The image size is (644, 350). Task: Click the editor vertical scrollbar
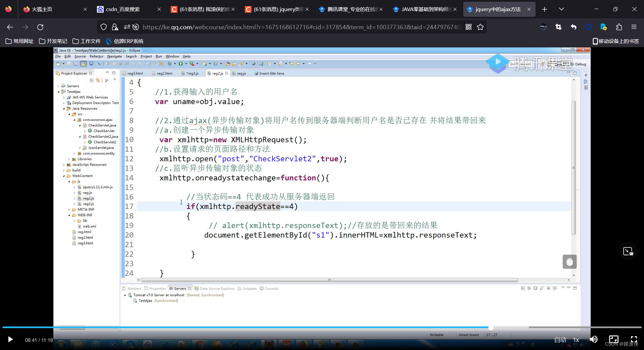tap(574, 168)
